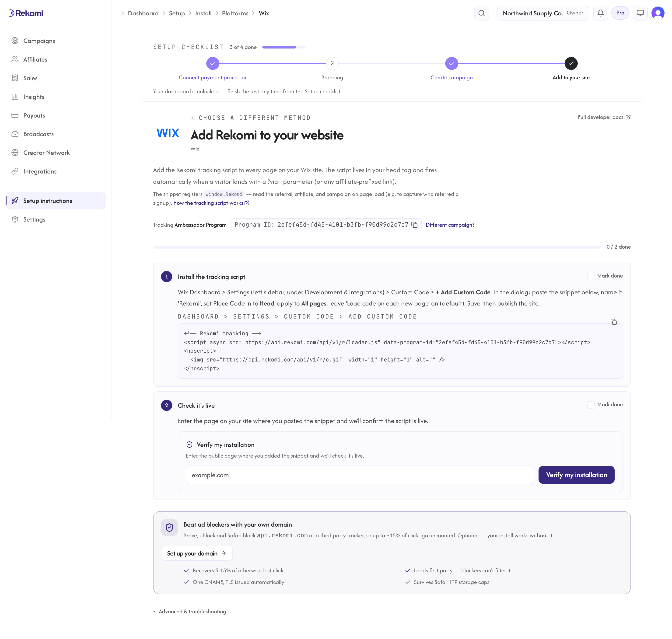
Task: Click the Branding step number 2
Action: [x=332, y=63]
